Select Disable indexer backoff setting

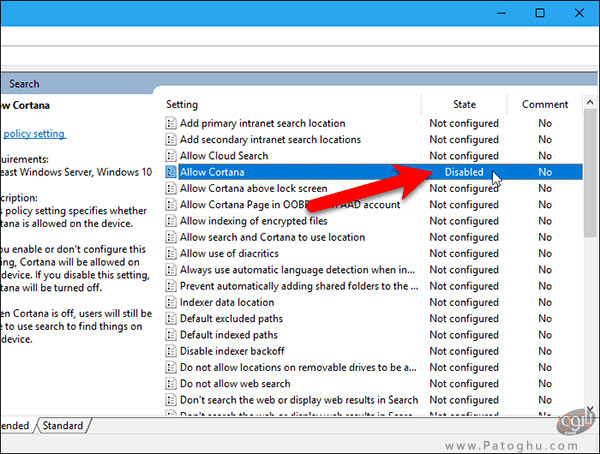[232, 351]
